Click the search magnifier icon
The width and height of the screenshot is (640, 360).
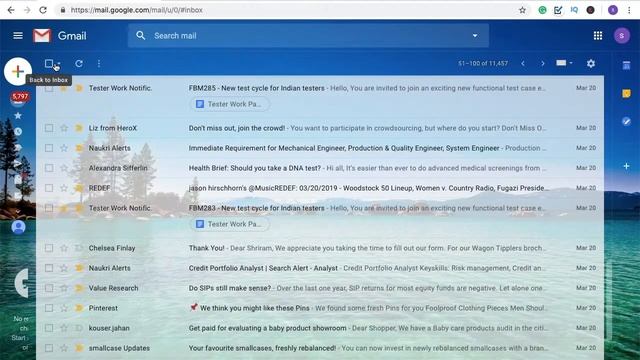140,36
